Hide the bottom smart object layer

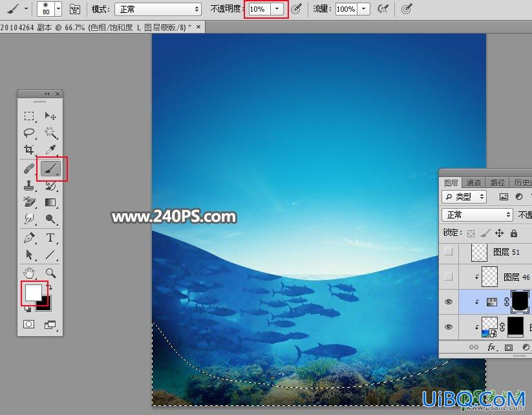(x=449, y=327)
